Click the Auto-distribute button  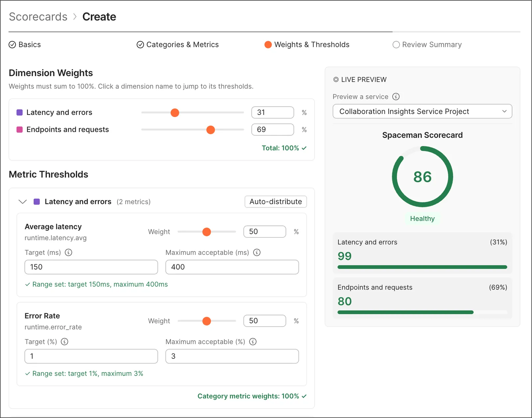(276, 202)
